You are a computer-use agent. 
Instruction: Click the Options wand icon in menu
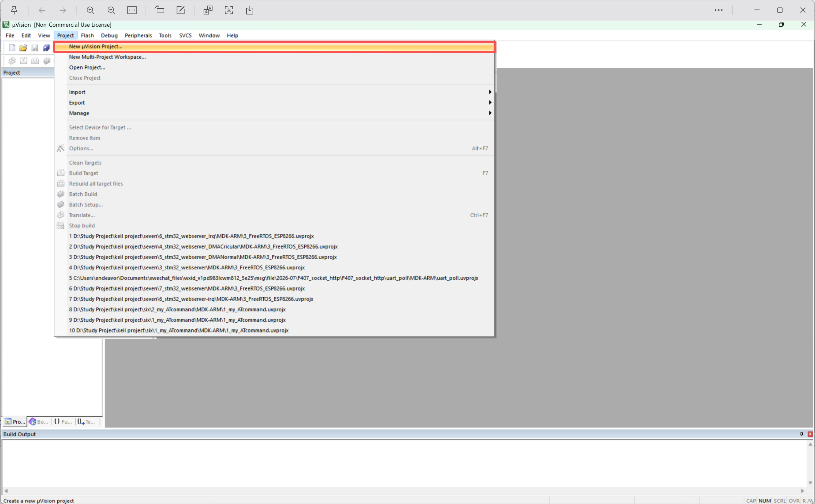click(61, 148)
